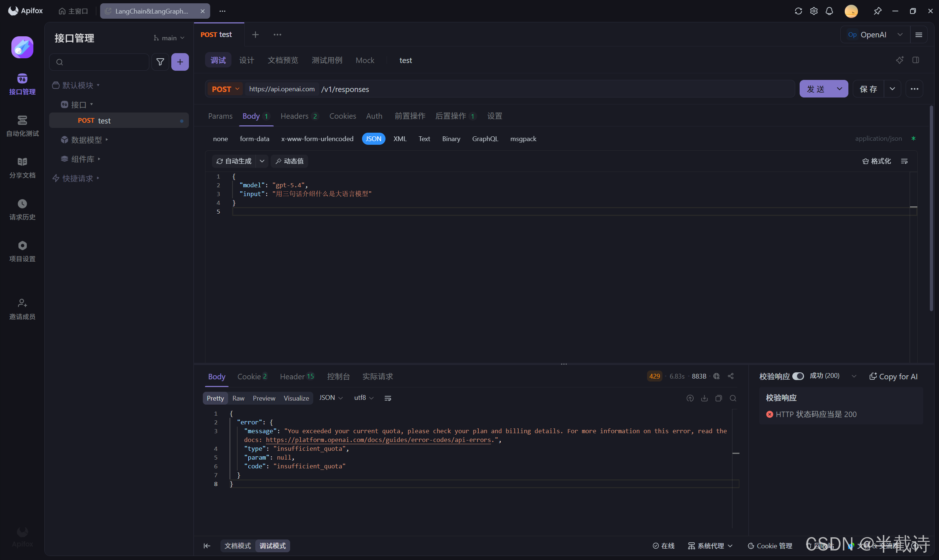Open the api-errors documentation link
The width and height of the screenshot is (939, 560).
pyautogui.click(x=378, y=440)
